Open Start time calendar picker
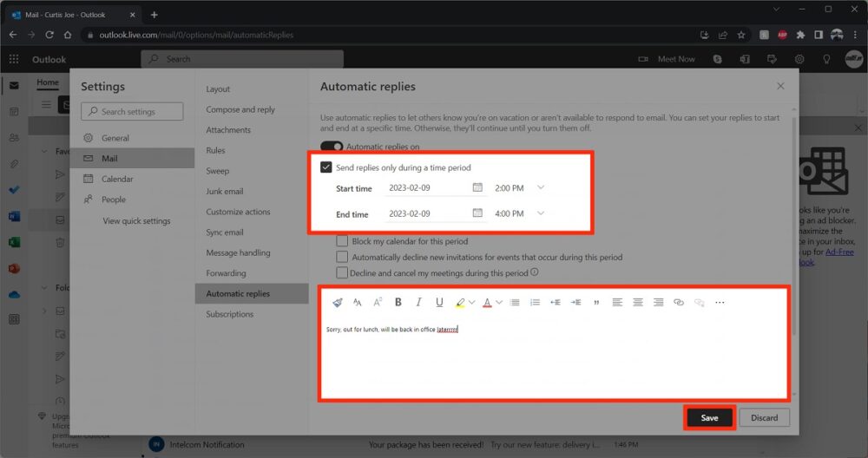 click(x=477, y=187)
